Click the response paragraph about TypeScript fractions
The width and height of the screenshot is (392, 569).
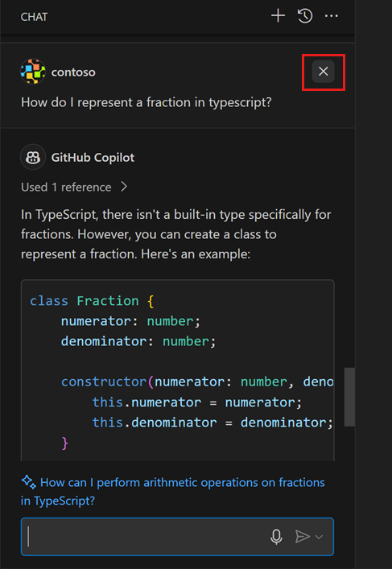click(x=176, y=234)
